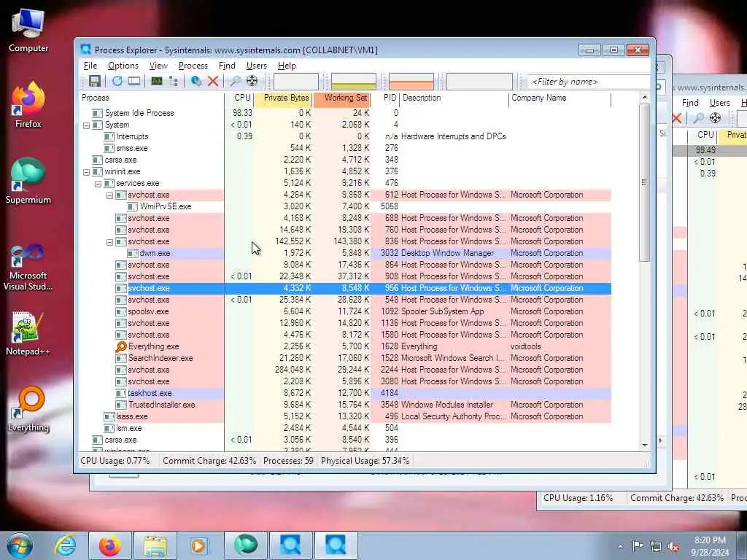Click the scrollbar up arrow

[x=645, y=97]
